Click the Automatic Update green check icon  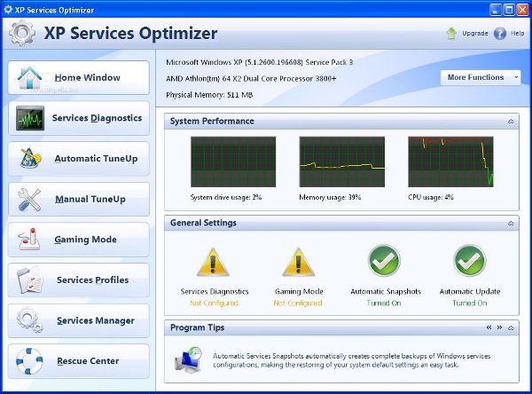pos(470,261)
